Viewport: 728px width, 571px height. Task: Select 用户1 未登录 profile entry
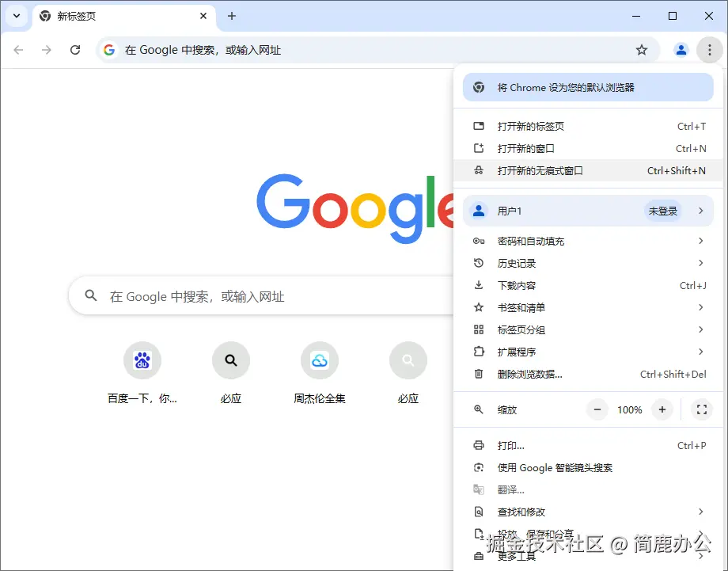[x=586, y=211]
